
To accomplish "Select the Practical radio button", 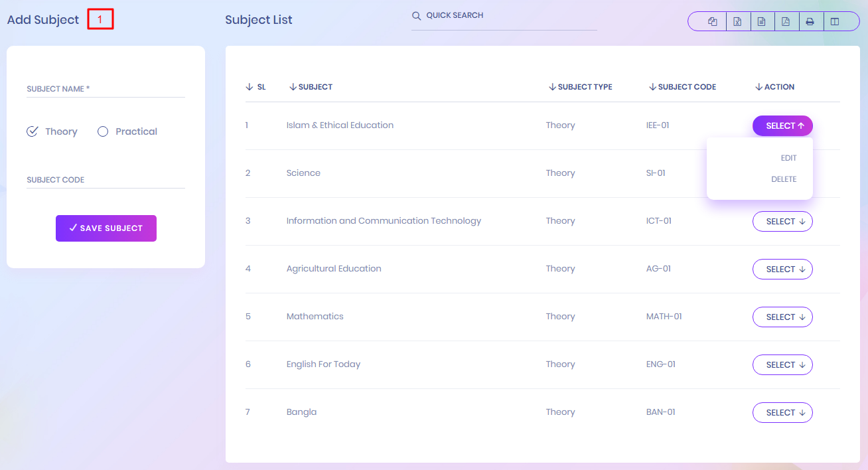I will pyautogui.click(x=103, y=131).
